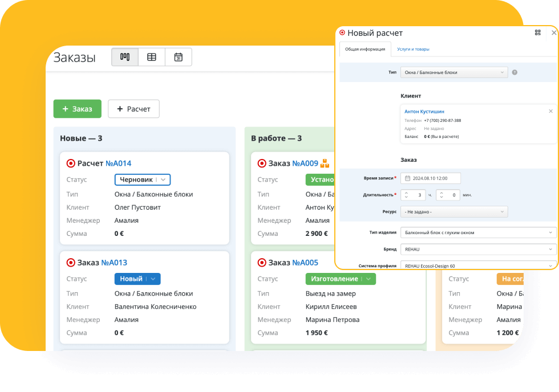Image resolution: width=559 pixels, height=392 pixels.
Task: Click QR code icon in Новый расчет
Action: [537, 33]
